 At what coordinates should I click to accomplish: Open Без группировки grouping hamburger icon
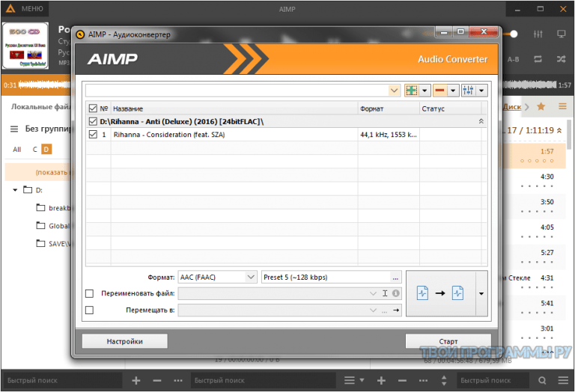pos(14,129)
